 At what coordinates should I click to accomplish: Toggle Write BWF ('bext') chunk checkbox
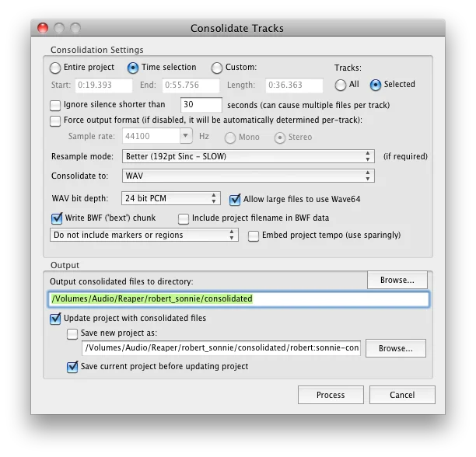[57, 218]
